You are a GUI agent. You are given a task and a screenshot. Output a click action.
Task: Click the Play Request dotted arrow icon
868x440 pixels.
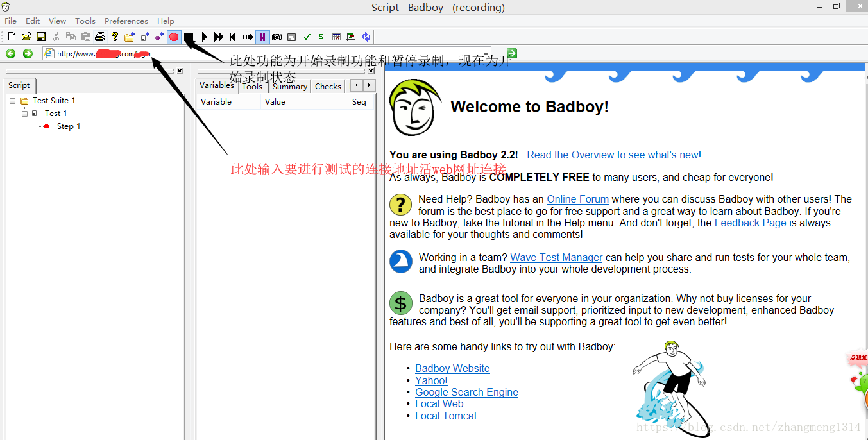point(248,37)
